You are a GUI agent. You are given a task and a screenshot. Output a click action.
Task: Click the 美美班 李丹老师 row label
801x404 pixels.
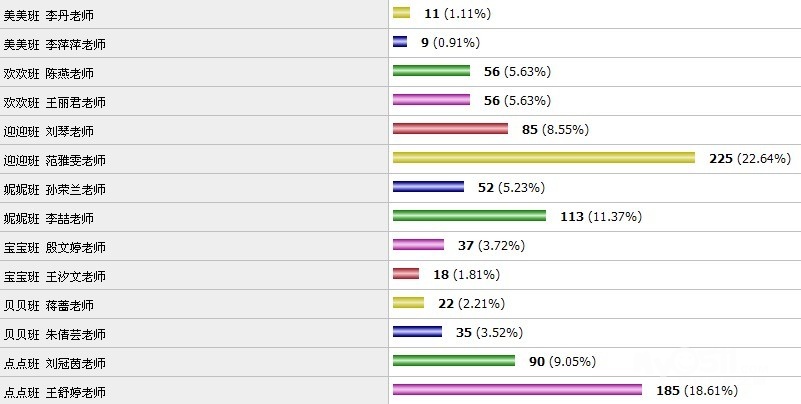pos(55,16)
